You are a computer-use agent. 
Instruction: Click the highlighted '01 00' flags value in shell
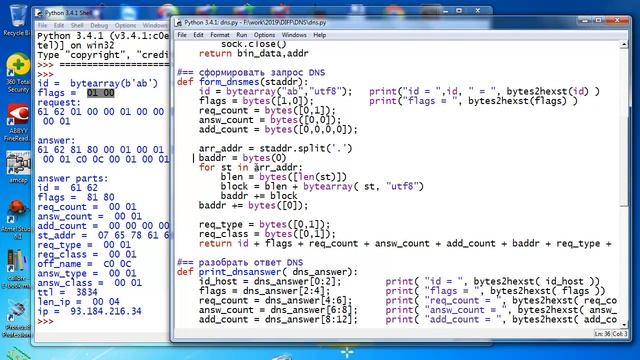100,93
